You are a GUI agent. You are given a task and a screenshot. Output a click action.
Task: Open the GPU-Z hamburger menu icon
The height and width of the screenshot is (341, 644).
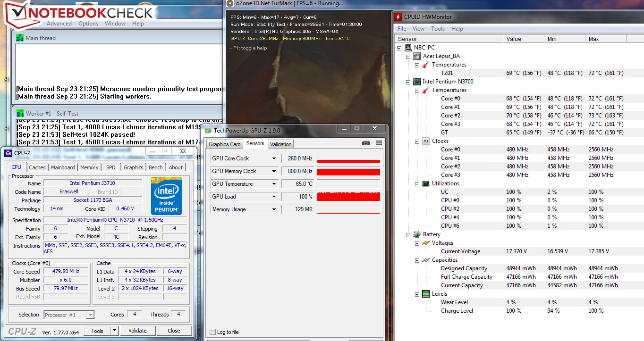click(379, 143)
